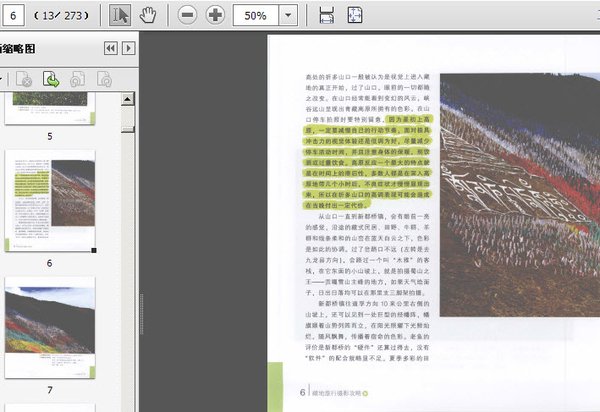The width and height of the screenshot is (600, 412).
Task: Click the zoom out minus button
Action: pyautogui.click(x=187, y=15)
